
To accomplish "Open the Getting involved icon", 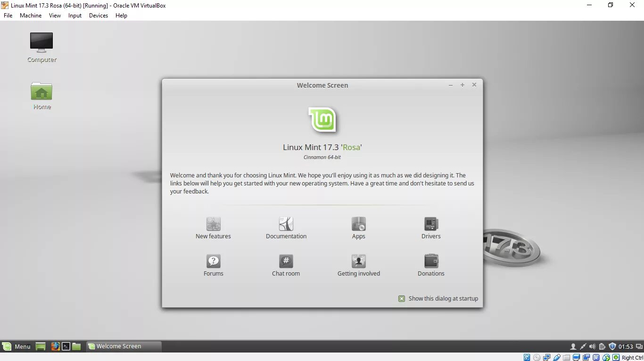I will pos(359,261).
